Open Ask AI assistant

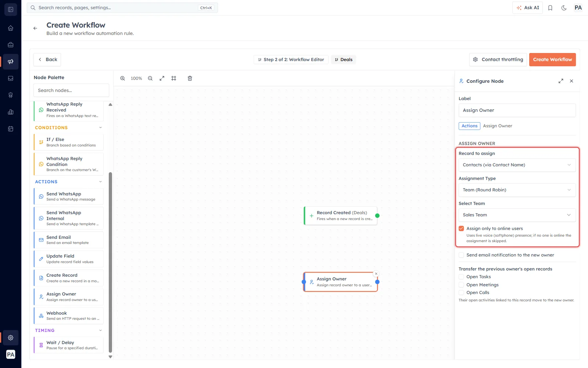pyautogui.click(x=527, y=8)
